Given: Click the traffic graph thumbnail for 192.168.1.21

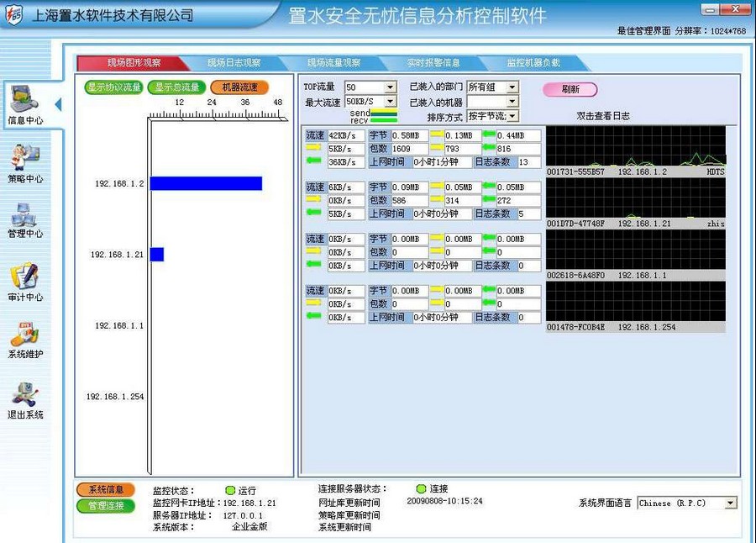Looking at the screenshot, I should (635, 198).
